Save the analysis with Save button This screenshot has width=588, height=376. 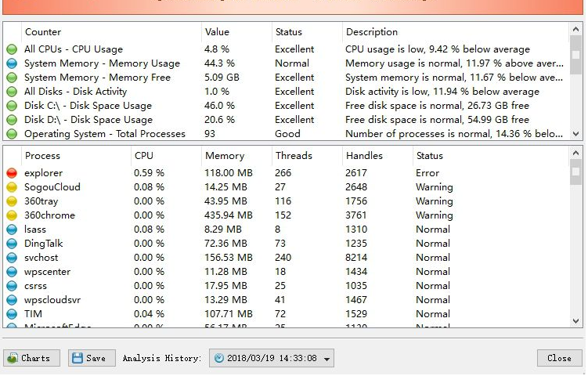pyautogui.click(x=88, y=358)
